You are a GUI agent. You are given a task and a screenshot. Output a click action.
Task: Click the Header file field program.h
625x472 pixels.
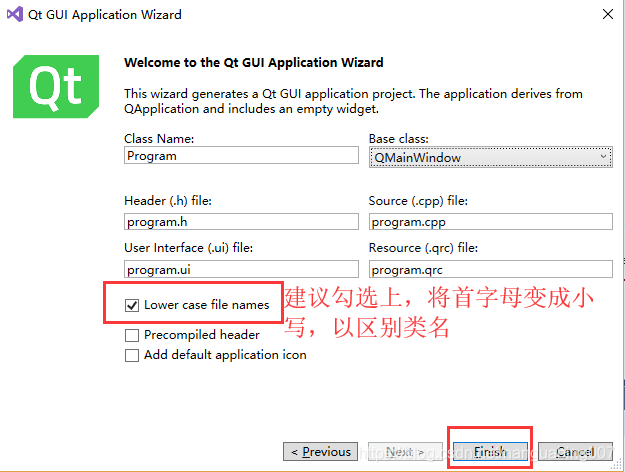(x=241, y=222)
